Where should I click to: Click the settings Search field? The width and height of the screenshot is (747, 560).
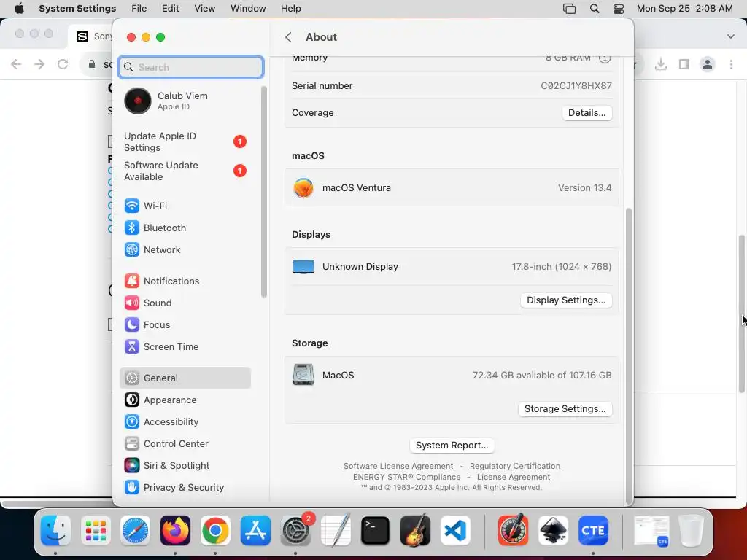pyautogui.click(x=190, y=67)
